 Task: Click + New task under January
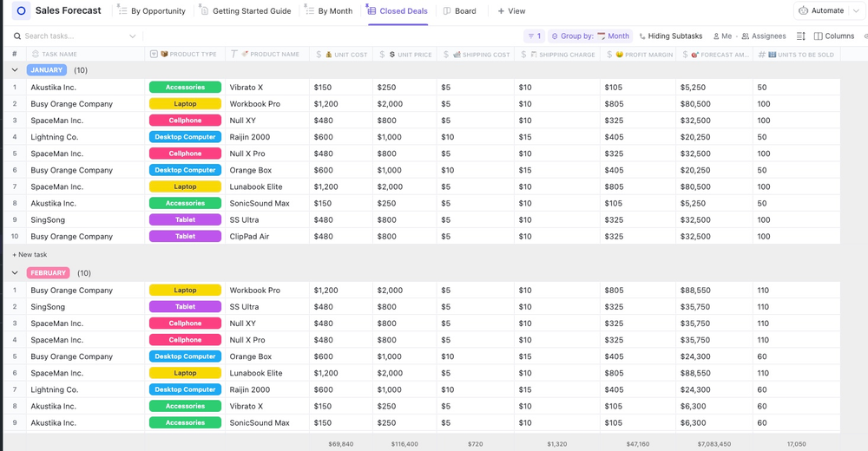30,255
